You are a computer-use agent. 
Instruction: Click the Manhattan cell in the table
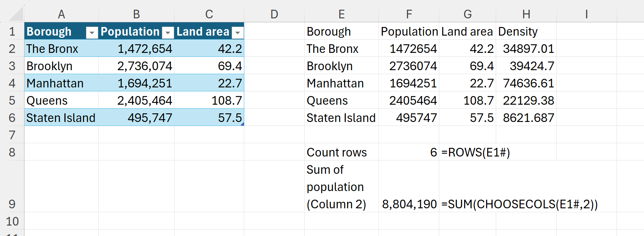coord(55,83)
